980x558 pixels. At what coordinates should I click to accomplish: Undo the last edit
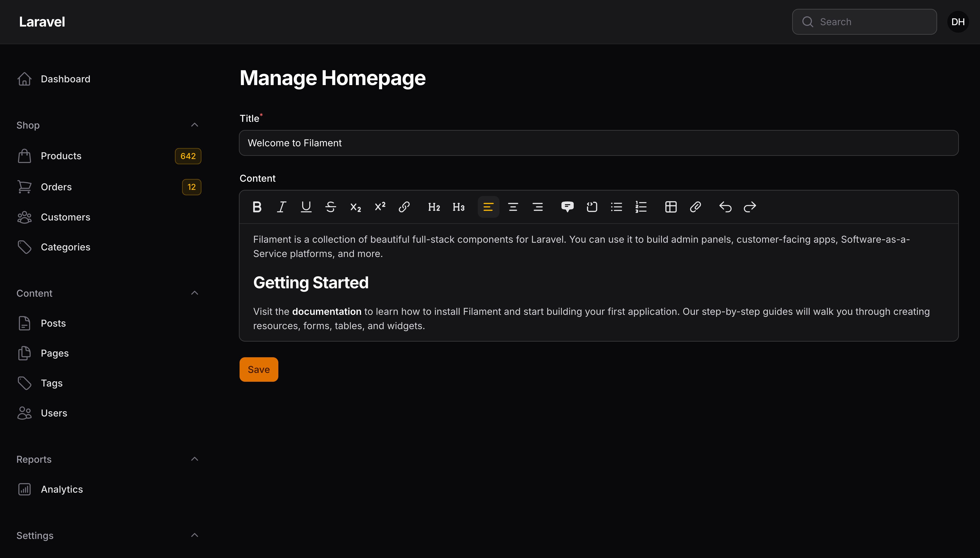725,207
